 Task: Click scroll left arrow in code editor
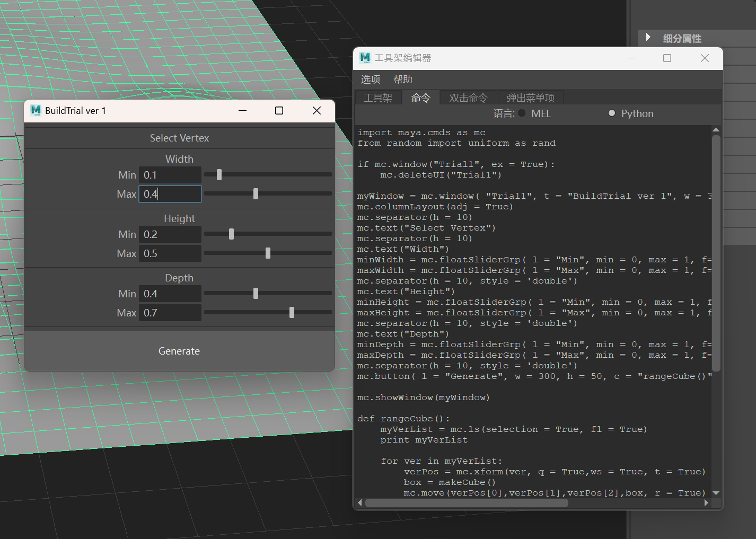[360, 502]
